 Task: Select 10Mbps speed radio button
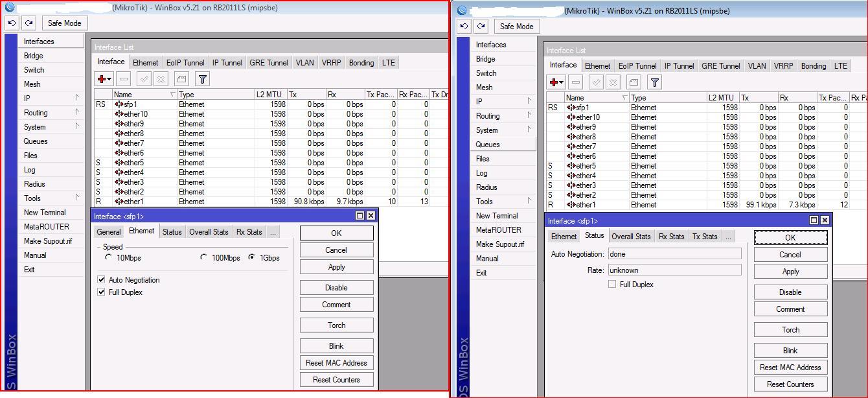pyautogui.click(x=108, y=257)
